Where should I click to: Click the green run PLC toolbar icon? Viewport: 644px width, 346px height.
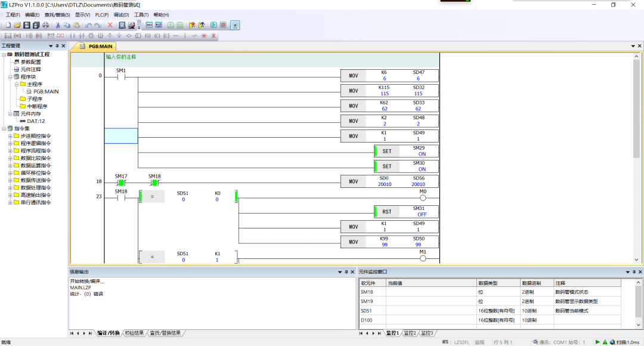[x=213, y=25]
